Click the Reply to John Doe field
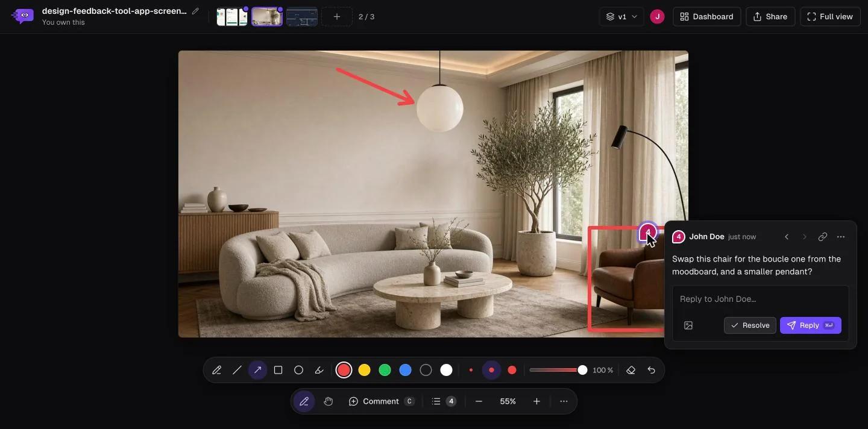 (x=761, y=299)
